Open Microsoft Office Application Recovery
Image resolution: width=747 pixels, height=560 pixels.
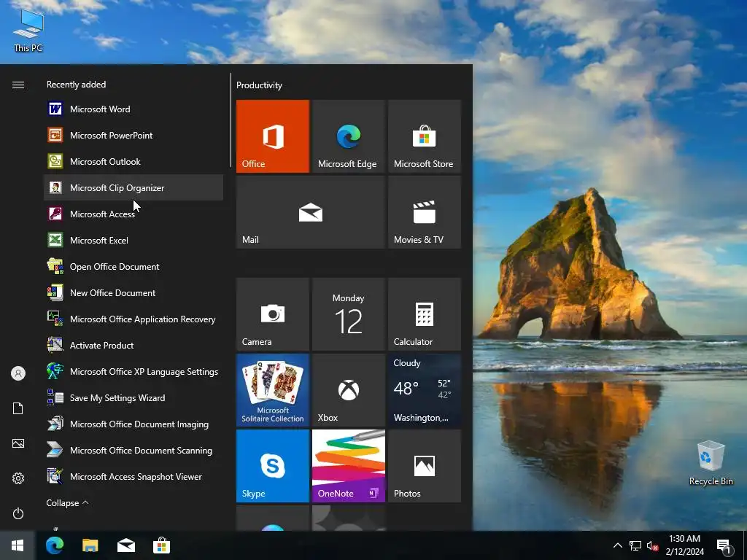(133, 319)
